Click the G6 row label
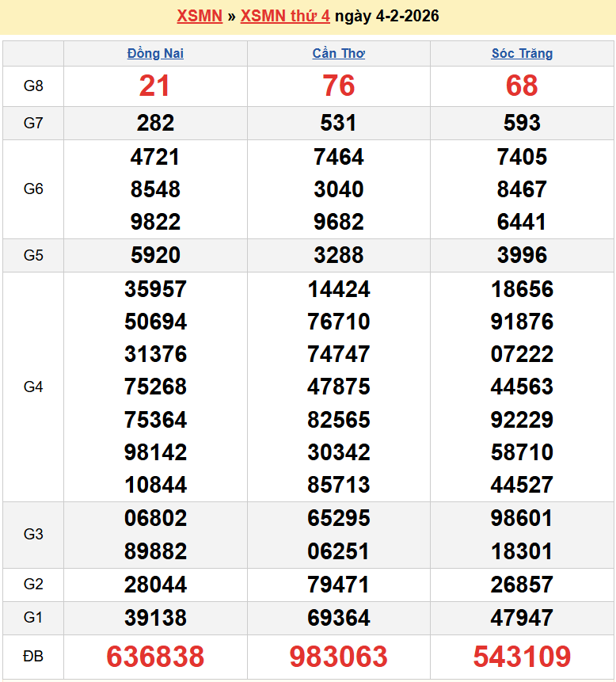This screenshot has height=682, width=616. (33, 189)
